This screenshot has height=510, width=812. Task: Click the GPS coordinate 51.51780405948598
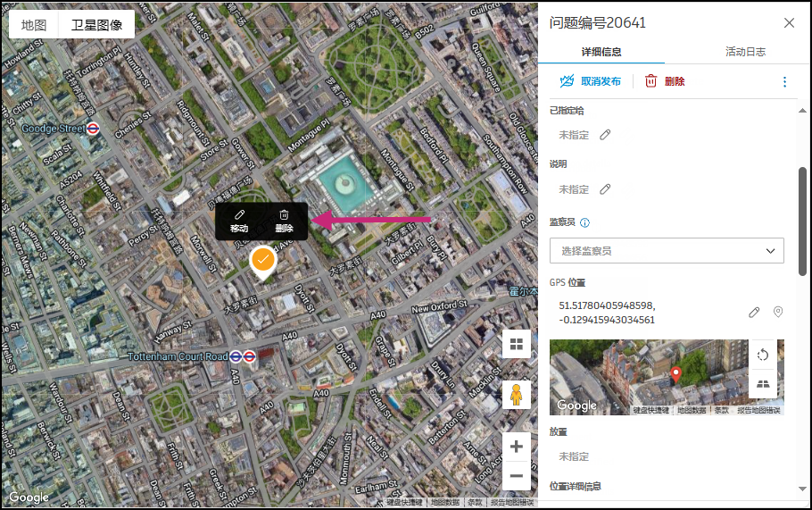tap(607, 305)
